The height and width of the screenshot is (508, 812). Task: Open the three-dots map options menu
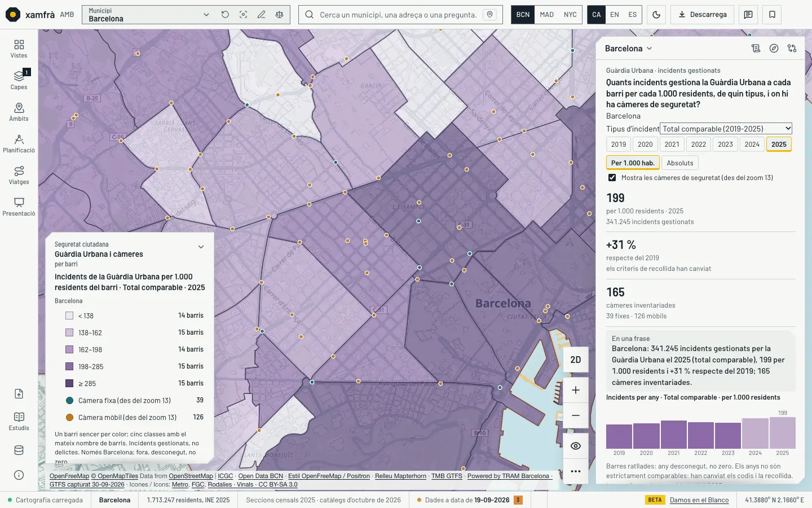tap(576, 471)
